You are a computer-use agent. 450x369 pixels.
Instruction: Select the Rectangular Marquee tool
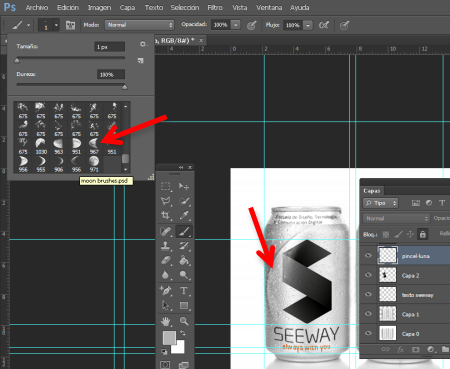click(x=166, y=186)
